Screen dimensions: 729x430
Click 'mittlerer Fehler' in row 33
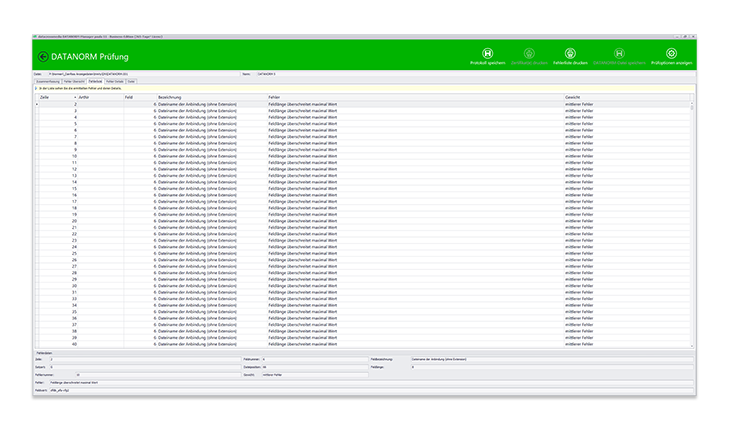click(579, 299)
